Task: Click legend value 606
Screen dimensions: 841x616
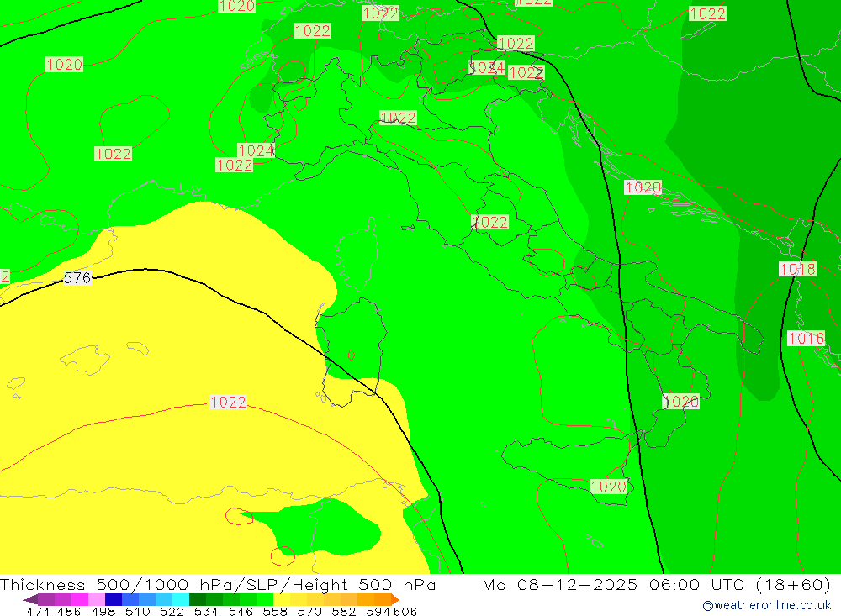Action: (x=405, y=612)
